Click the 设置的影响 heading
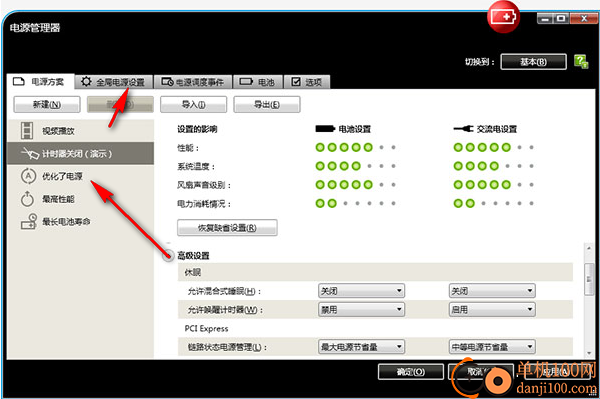Viewport: 600px width, 399px height. point(197,129)
